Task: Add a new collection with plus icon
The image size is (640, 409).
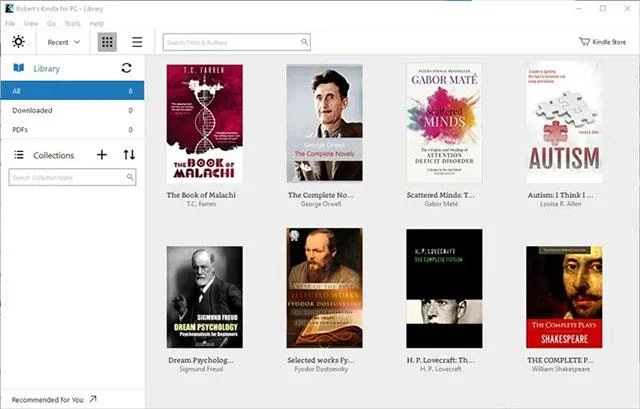Action: (x=102, y=155)
